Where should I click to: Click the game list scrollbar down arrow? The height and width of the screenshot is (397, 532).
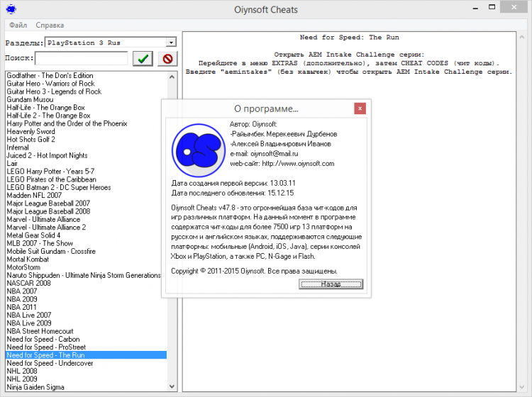[x=172, y=386]
